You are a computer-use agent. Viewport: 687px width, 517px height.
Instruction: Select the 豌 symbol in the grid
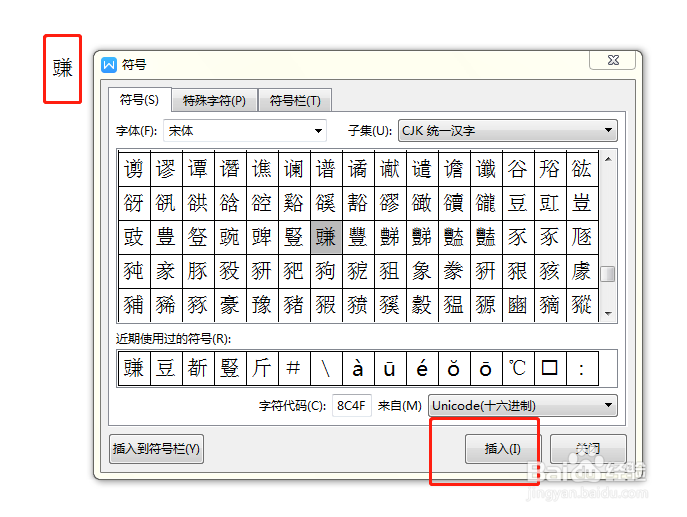coord(230,237)
